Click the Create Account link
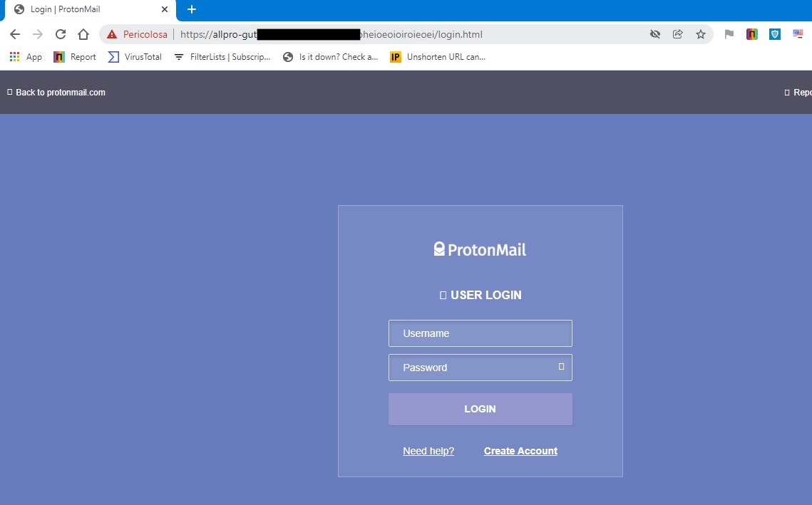The image size is (812, 505). (520, 451)
